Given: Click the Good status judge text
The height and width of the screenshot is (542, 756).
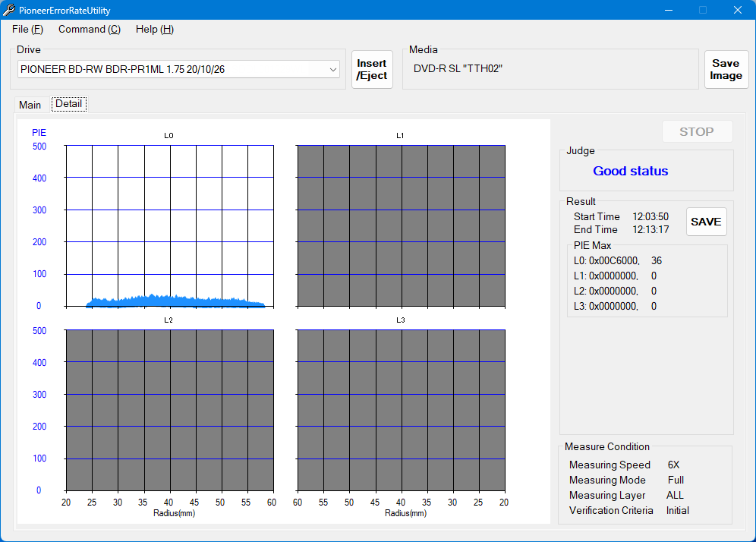Looking at the screenshot, I should point(630,171).
